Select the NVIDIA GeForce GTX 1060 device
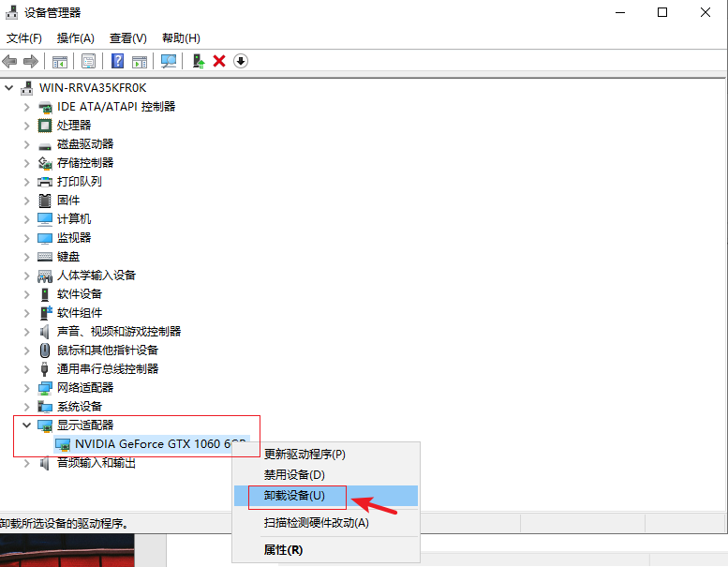This screenshot has height=567, width=728. 159,443
